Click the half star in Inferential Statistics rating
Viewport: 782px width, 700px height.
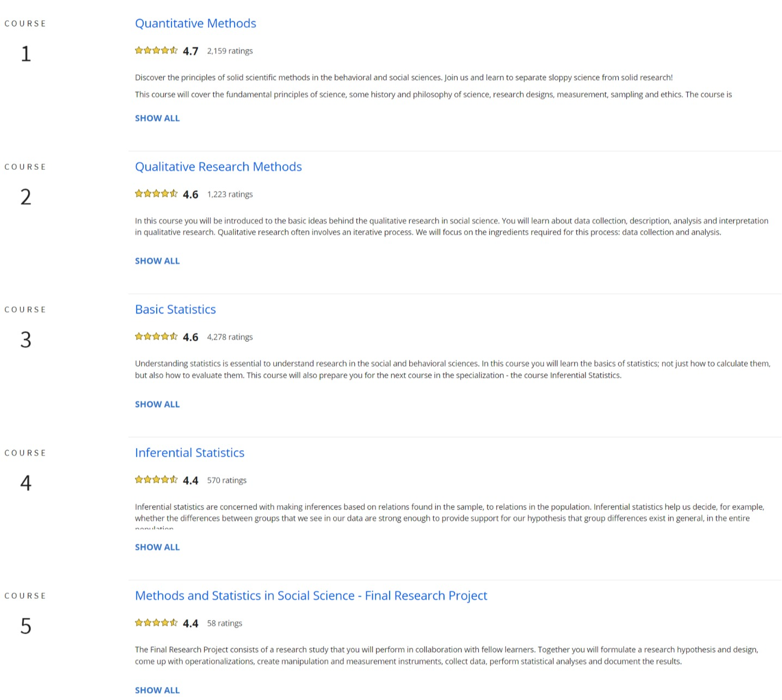tap(174, 480)
